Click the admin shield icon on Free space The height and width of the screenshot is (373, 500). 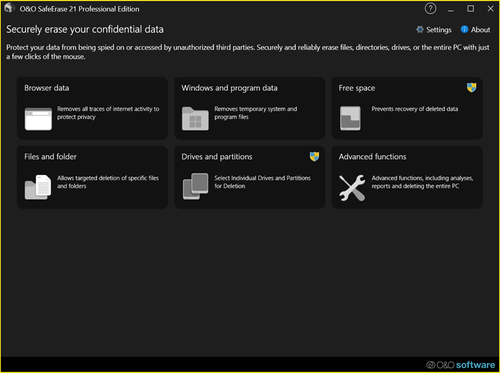tap(471, 88)
